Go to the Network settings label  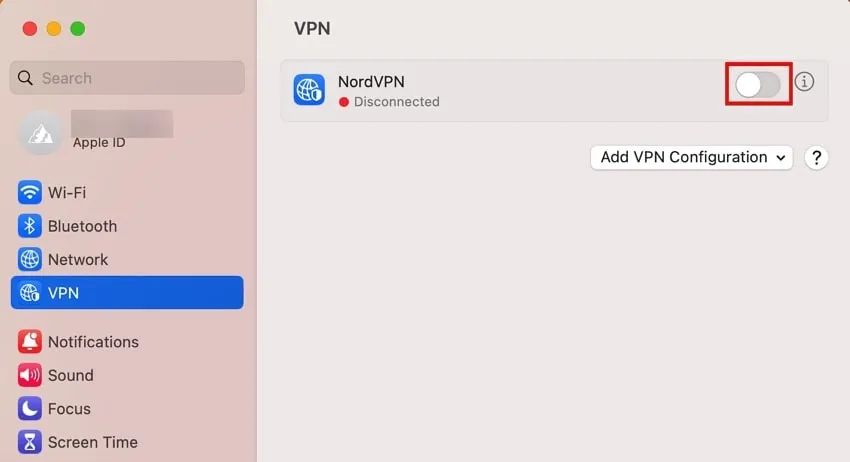click(x=78, y=259)
